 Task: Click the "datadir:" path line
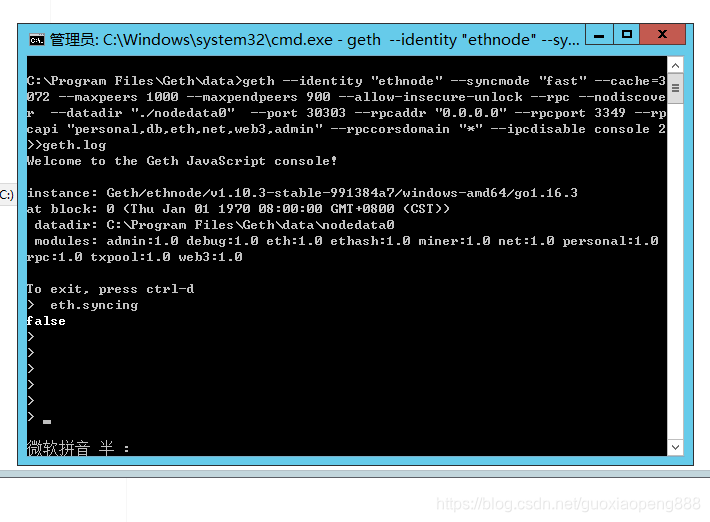214,225
